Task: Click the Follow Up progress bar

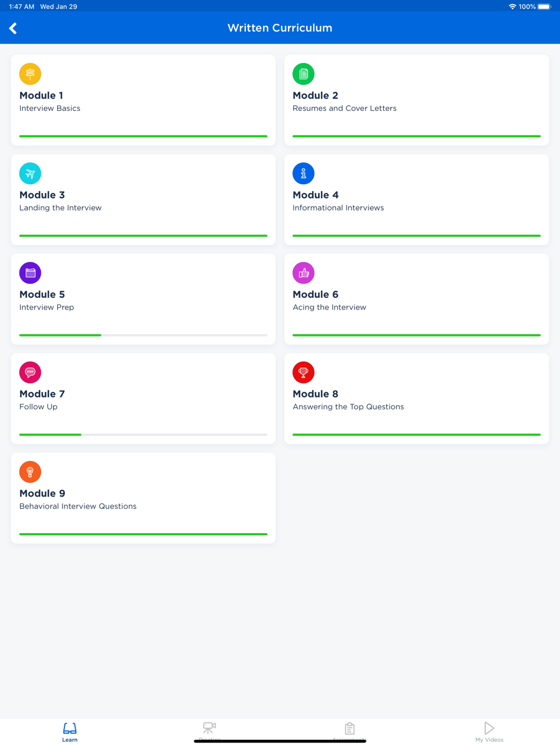Action: tap(143, 435)
